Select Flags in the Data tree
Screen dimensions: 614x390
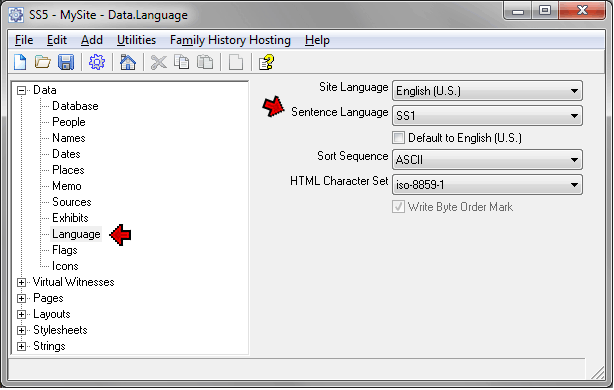pyautogui.click(x=65, y=250)
